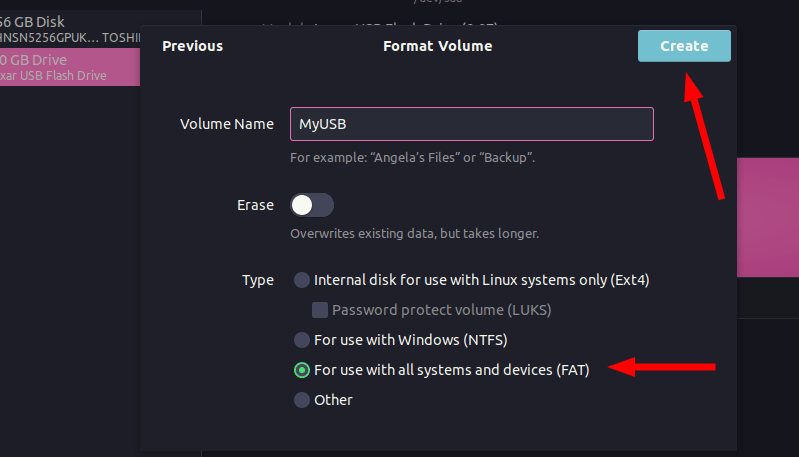Image resolution: width=799 pixels, height=457 pixels.
Task: Click the "Angela's Files" example hint text
Action: tap(412, 158)
